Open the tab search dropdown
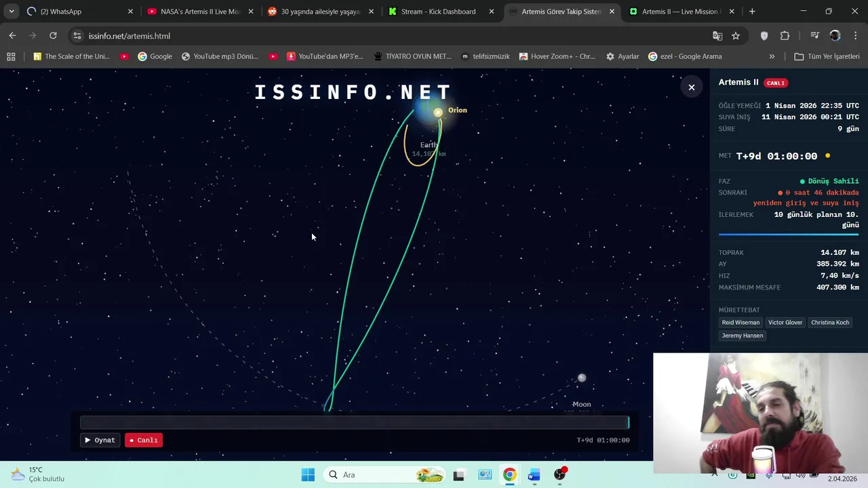This screenshot has height=488, width=868. tap(12, 12)
